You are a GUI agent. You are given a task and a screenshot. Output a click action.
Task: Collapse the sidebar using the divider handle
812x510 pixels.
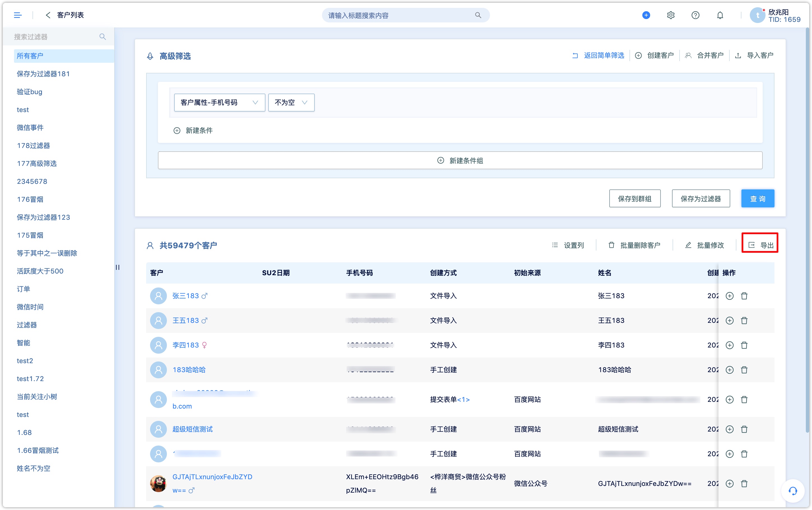(x=118, y=267)
